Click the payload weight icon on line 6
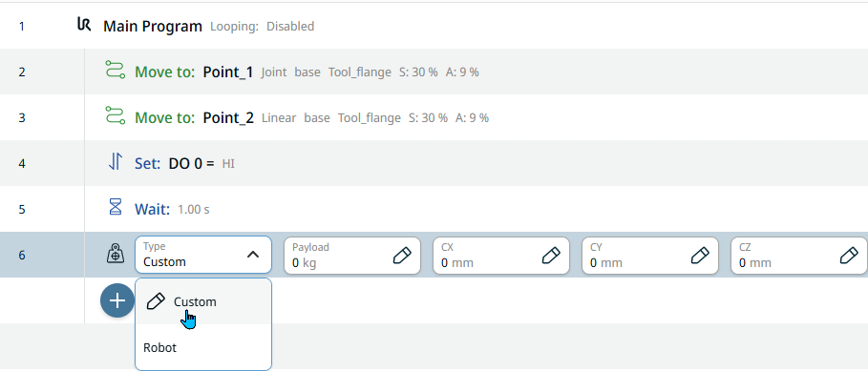The image size is (868, 371). pyautogui.click(x=116, y=254)
